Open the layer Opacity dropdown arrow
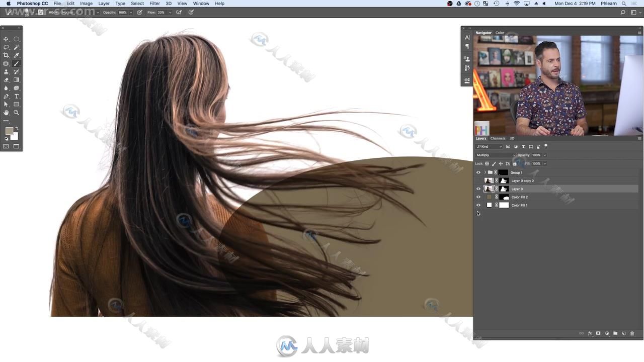Image resolution: width=644 pixels, height=362 pixels. point(544,155)
